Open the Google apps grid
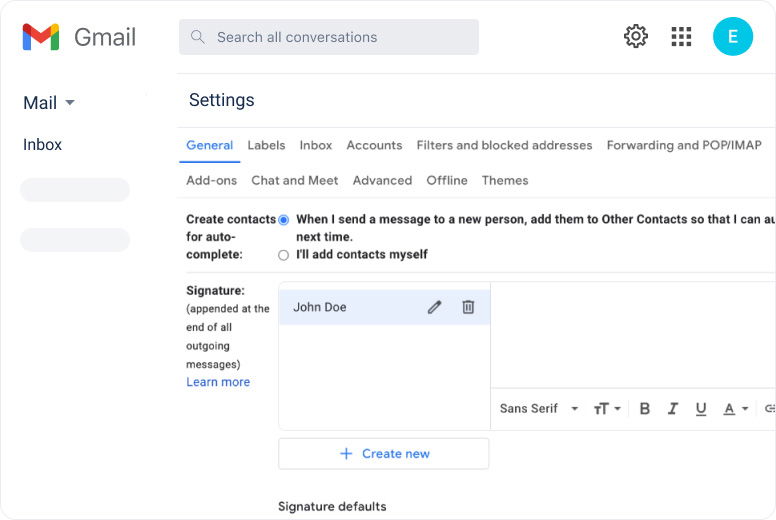 point(681,37)
